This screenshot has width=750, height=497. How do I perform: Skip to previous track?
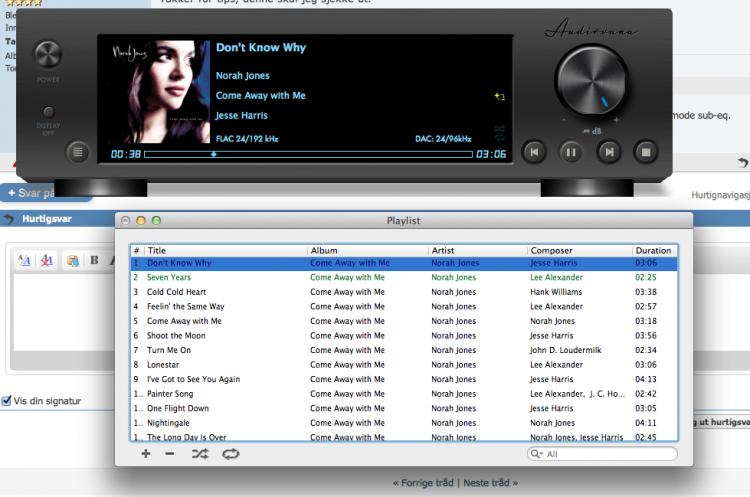point(534,152)
